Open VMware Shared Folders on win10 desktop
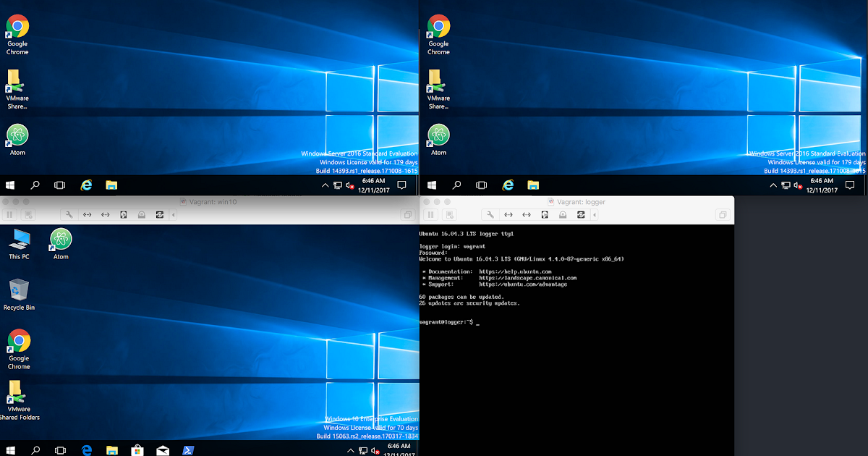The width and height of the screenshot is (868, 456). click(19, 402)
